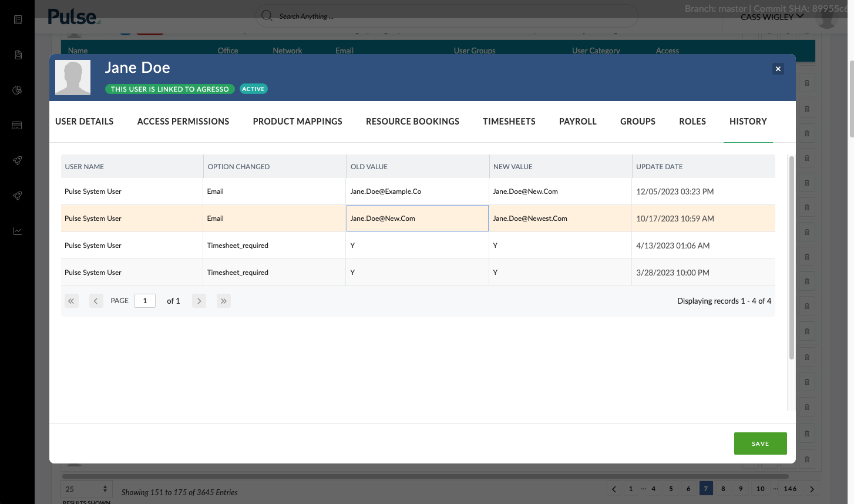Image resolution: width=854 pixels, height=504 pixels.
Task: Sort by Old Value column header
Action: pos(418,167)
